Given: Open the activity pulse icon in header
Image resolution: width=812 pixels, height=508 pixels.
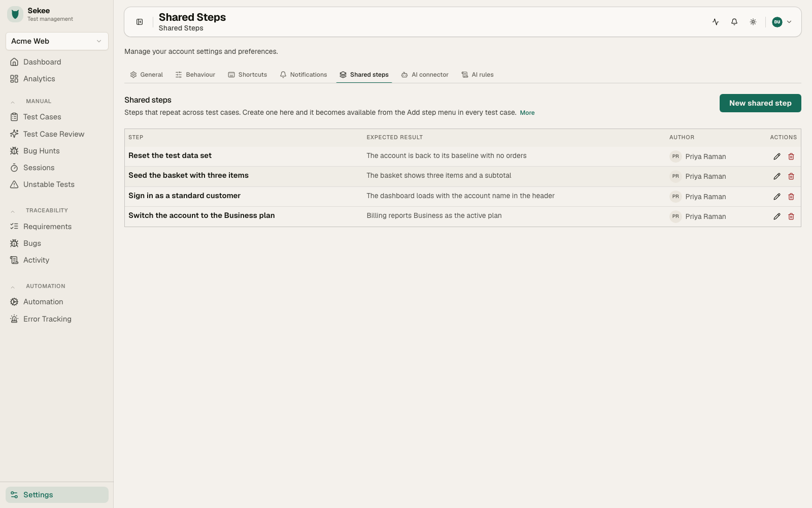Looking at the screenshot, I should [716, 22].
